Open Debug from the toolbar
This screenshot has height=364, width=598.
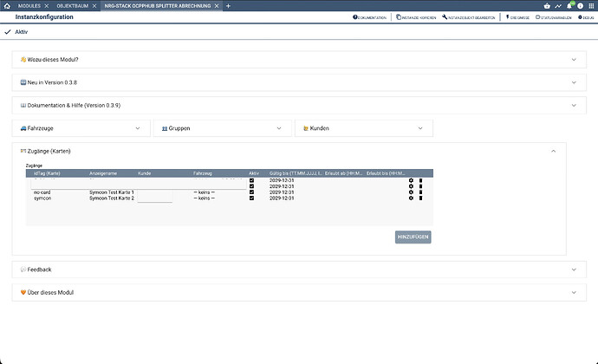click(x=586, y=17)
